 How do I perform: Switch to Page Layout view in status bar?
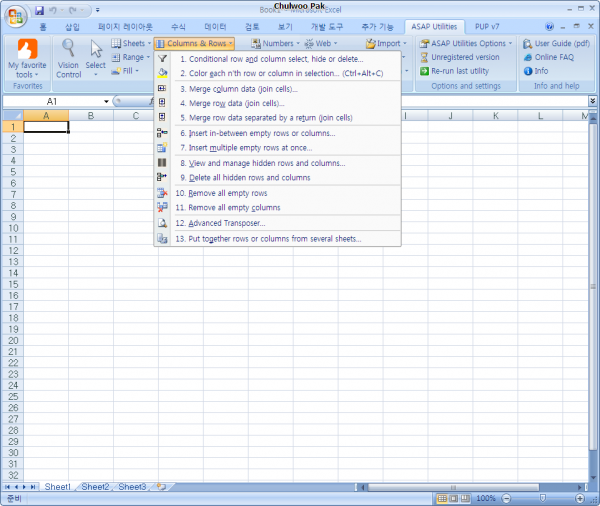[x=454, y=498]
